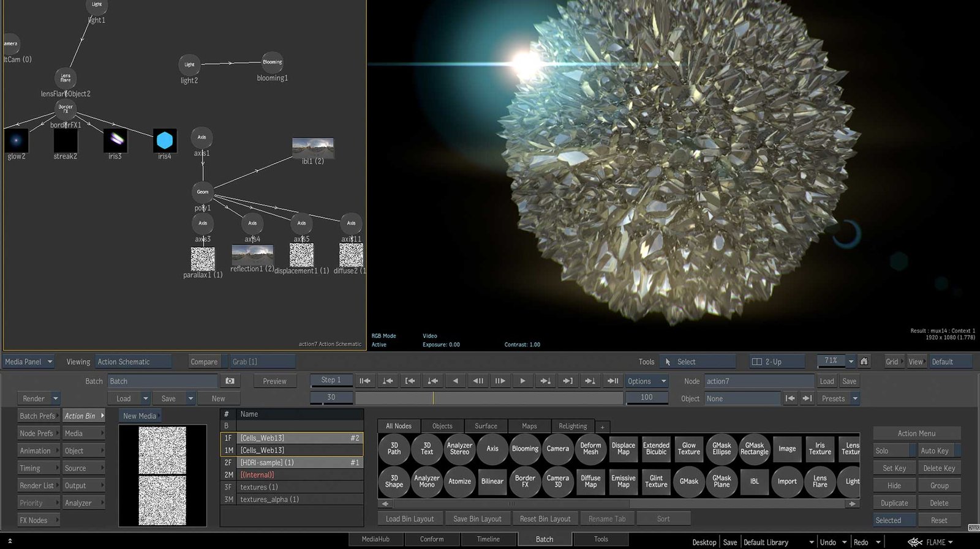Click the Geom poly1 node
Screen dimensions: 980x549
[x=202, y=192]
